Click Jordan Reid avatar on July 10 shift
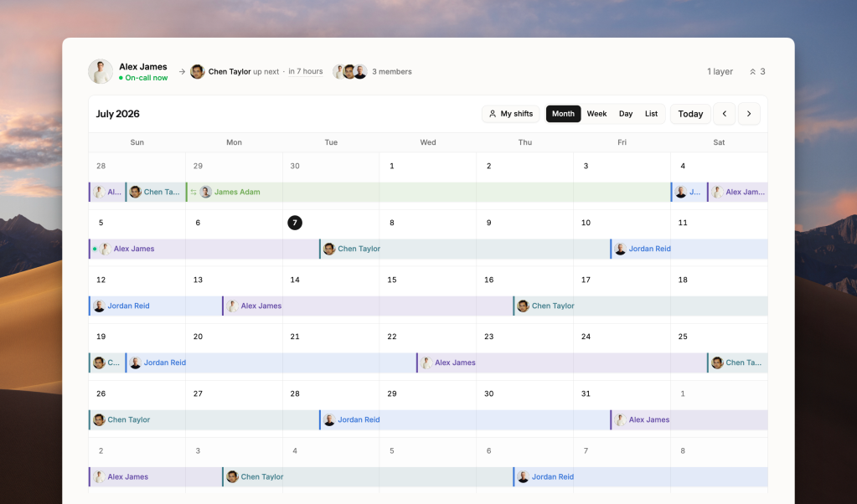Viewport: 857px width, 504px height. (x=620, y=249)
